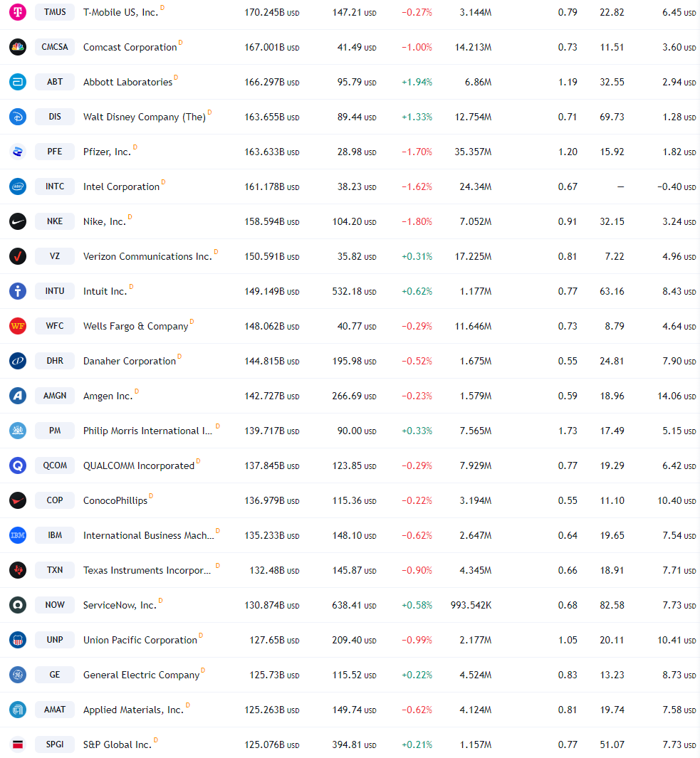This screenshot has width=700, height=758.
Task: Open the General Electric Company link
Action: (141, 675)
